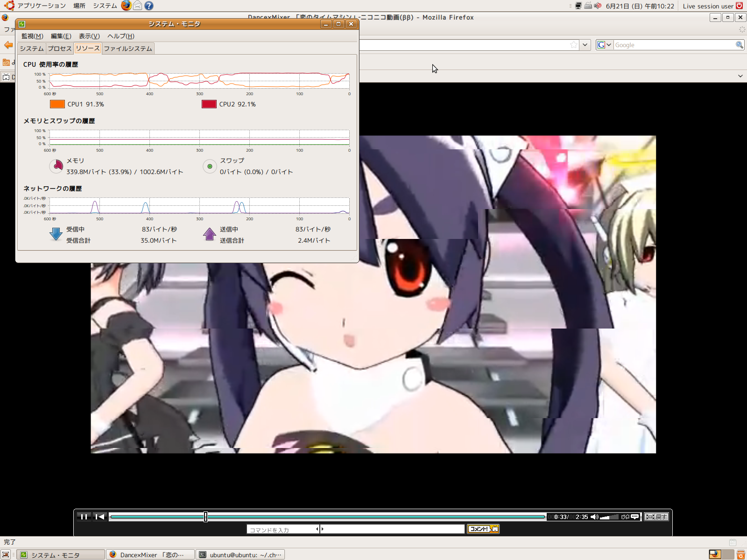The image size is (747, 560).
Task: Pause the video playback
Action: pyautogui.click(x=84, y=517)
